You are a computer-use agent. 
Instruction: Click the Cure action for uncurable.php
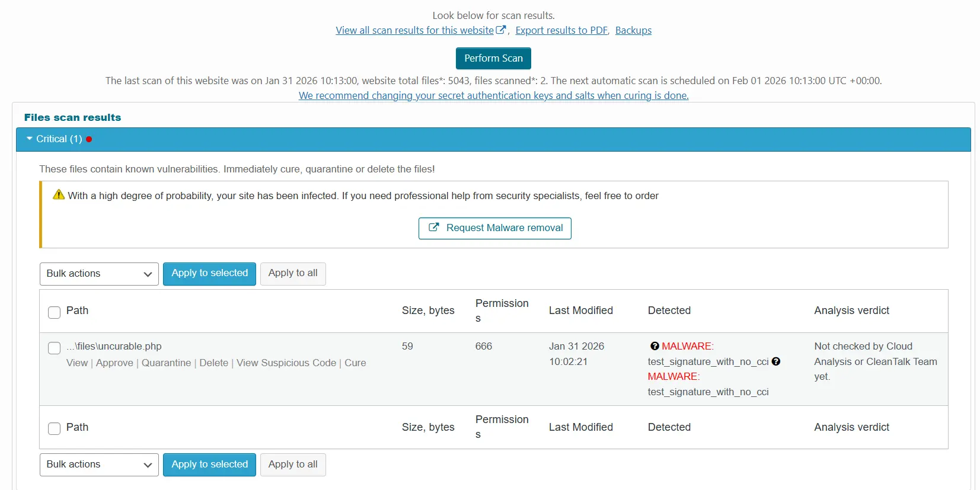355,363
